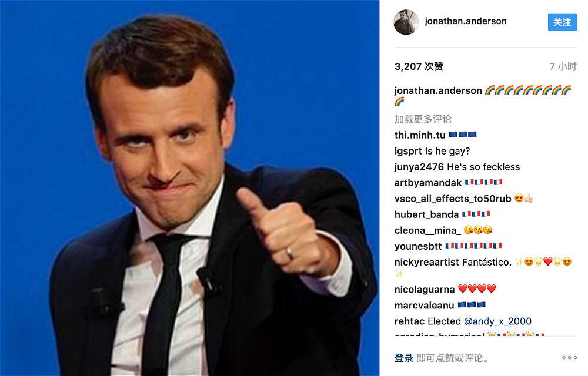This screenshot has width=588, height=376.
Task: Open cleona_mina_ commenter profile
Action: (x=427, y=230)
